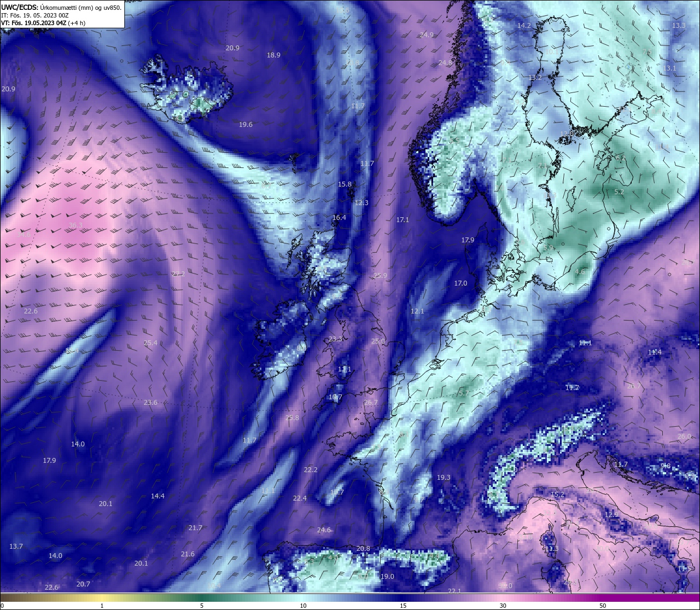Image resolution: width=700 pixels, height=610 pixels.
Task: Click the 18.9 value north of Iceland
Action: pyautogui.click(x=273, y=55)
